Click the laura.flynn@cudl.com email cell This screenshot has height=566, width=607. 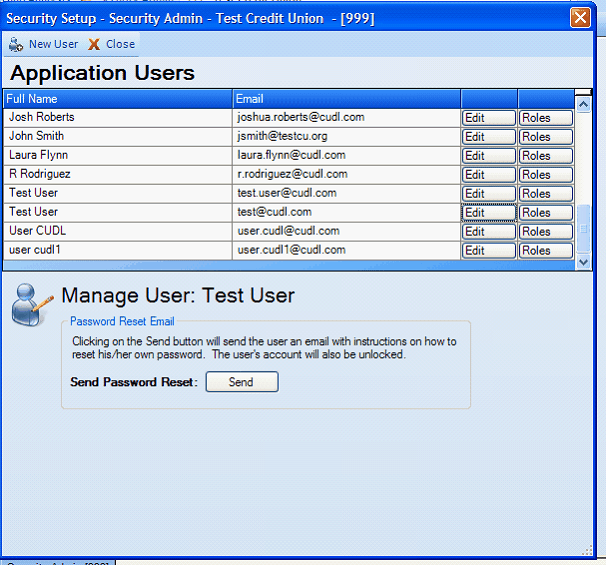(346, 156)
